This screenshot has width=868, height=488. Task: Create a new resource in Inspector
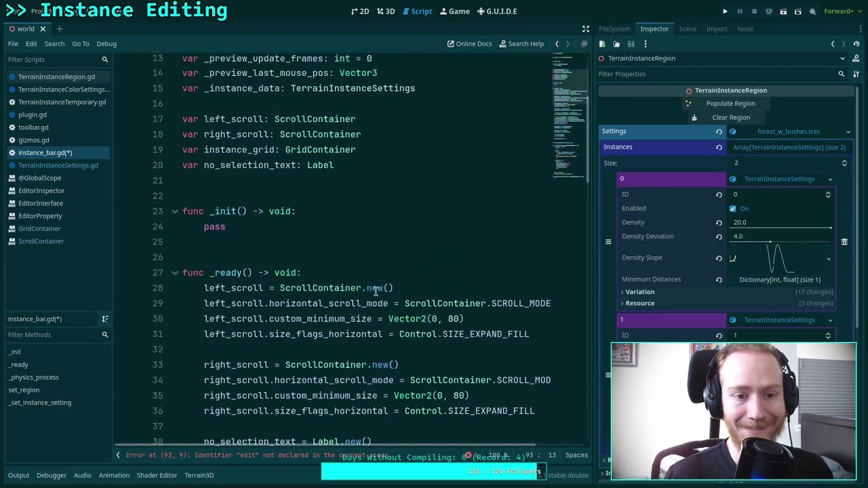click(602, 44)
